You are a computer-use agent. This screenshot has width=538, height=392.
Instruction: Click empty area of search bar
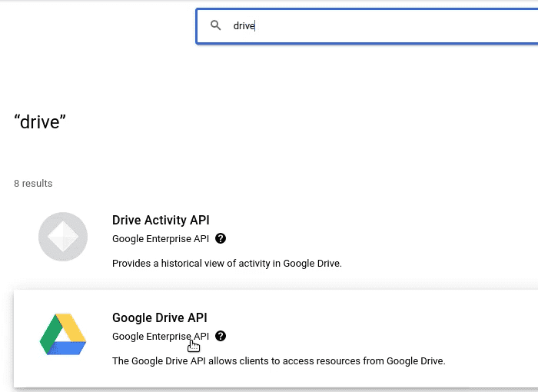tap(394, 26)
